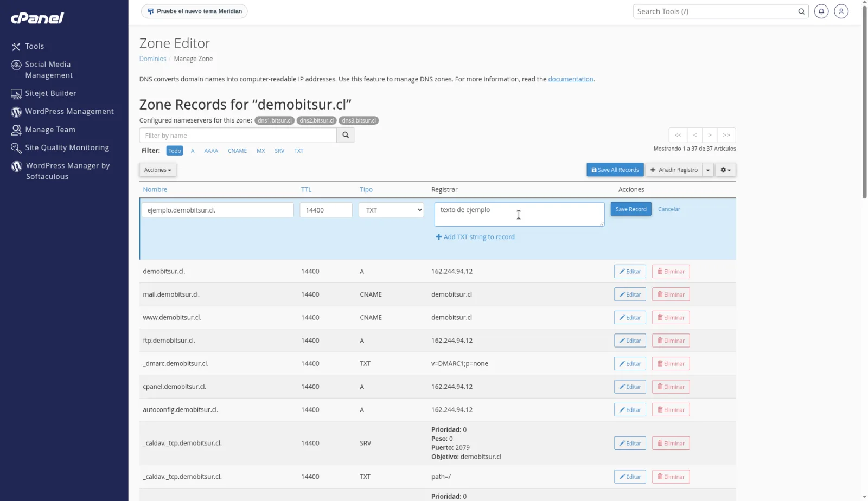868x501 pixels.
Task: Try the new Meridian theme
Action: [x=194, y=11]
